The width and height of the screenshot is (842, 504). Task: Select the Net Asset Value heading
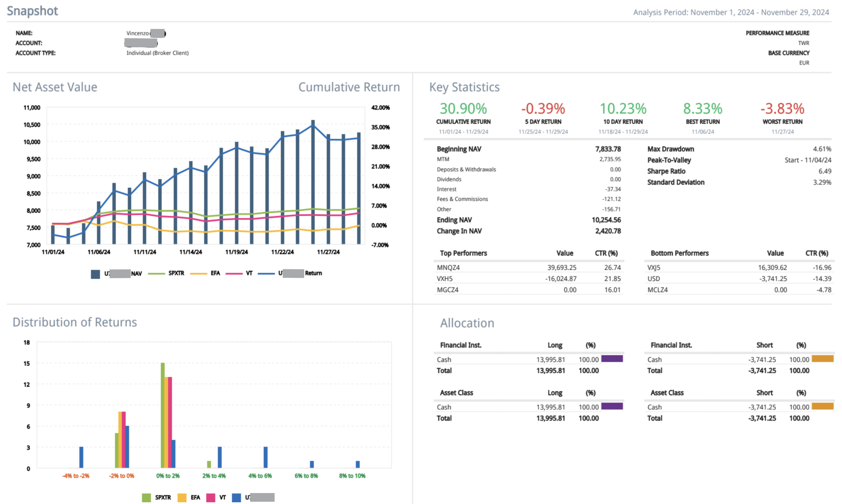click(x=55, y=87)
